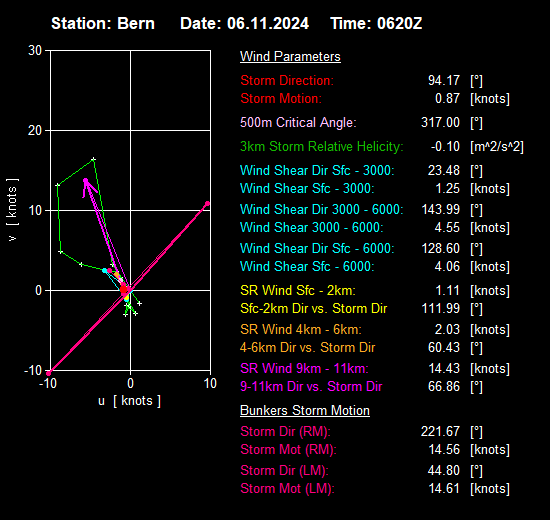550x520 pixels.
Task: Click the pink dot at upper right line end
Action: 207,204
